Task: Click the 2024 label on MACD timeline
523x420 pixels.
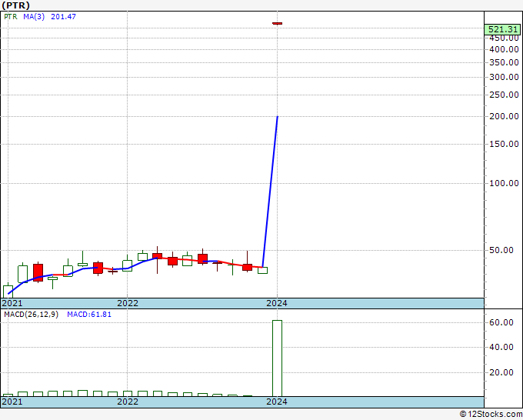Action: point(277,402)
